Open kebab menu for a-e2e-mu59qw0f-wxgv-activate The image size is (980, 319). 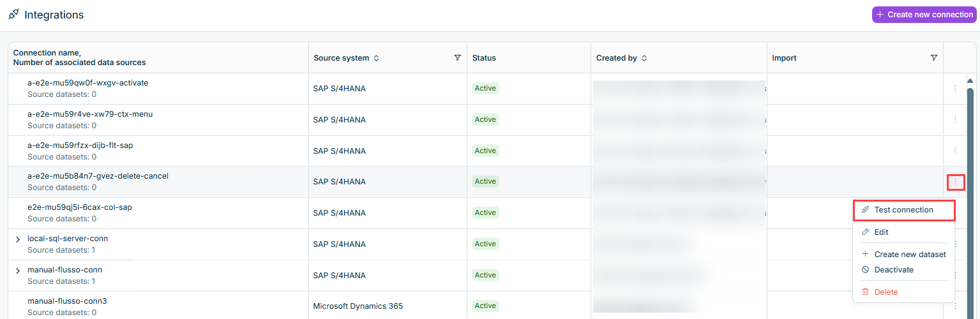(955, 88)
